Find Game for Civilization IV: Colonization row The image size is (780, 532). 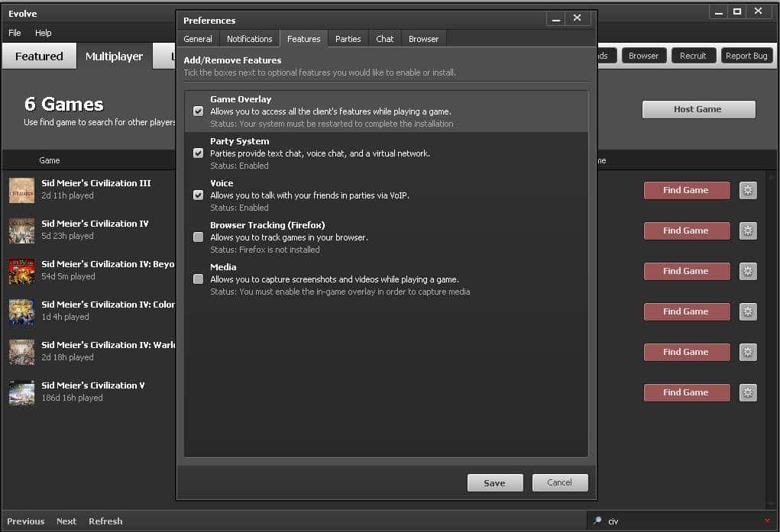[687, 311]
